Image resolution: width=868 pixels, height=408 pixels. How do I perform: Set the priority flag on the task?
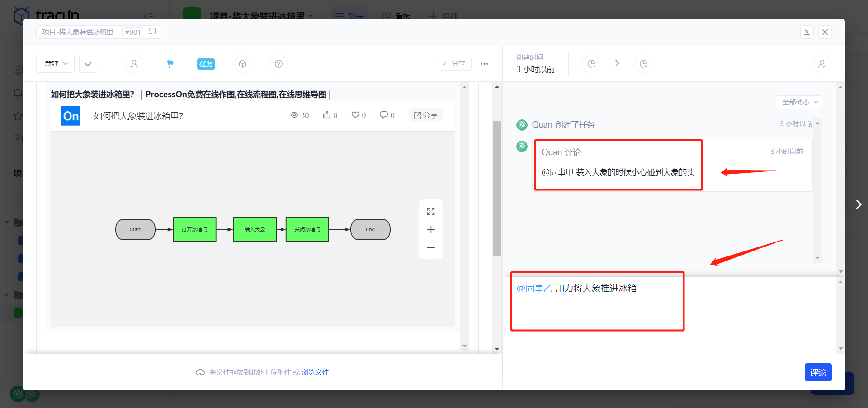[170, 64]
